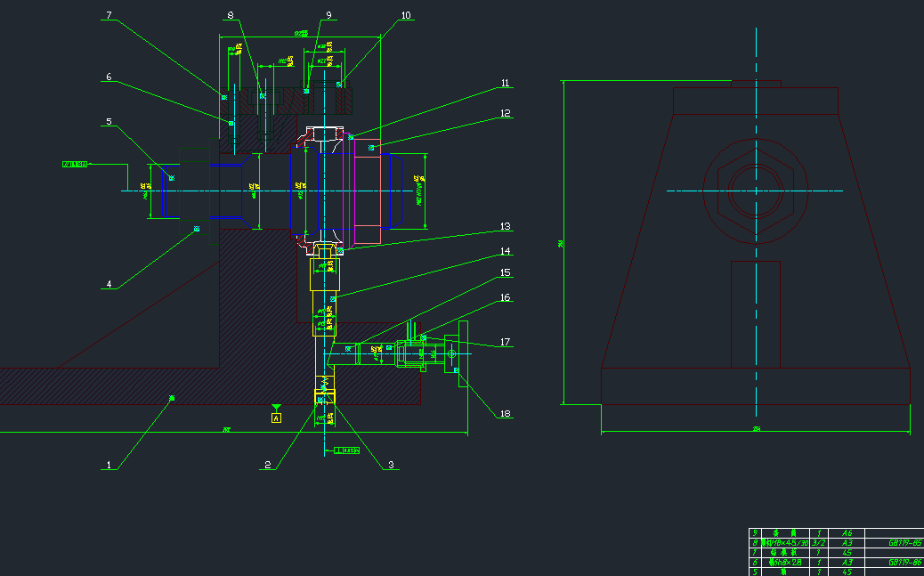Click the 3/2 quantity cell in parts table
The width and height of the screenshot is (924, 576).
819,543
